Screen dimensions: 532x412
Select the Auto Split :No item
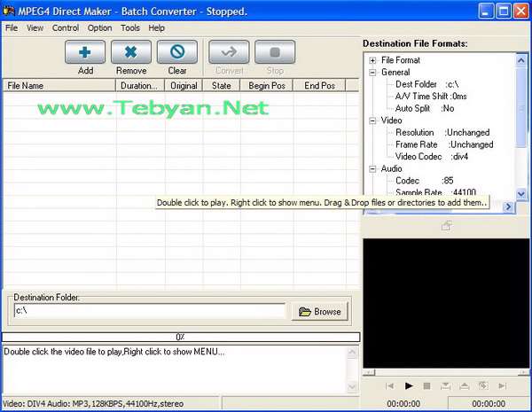(x=425, y=108)
